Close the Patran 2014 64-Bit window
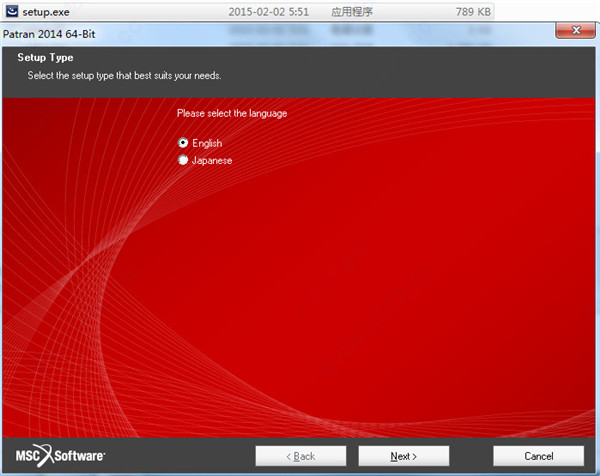Image resolution: width=600 pixels, height=476 pixels. pyautogui.click(x=576, y=30)
